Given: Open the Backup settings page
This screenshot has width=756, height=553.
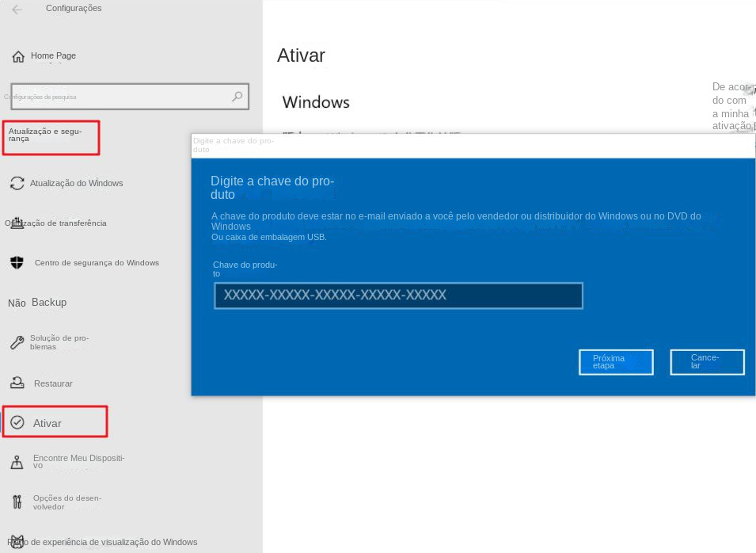Looking at the screenshot, I should click(49, 302).
